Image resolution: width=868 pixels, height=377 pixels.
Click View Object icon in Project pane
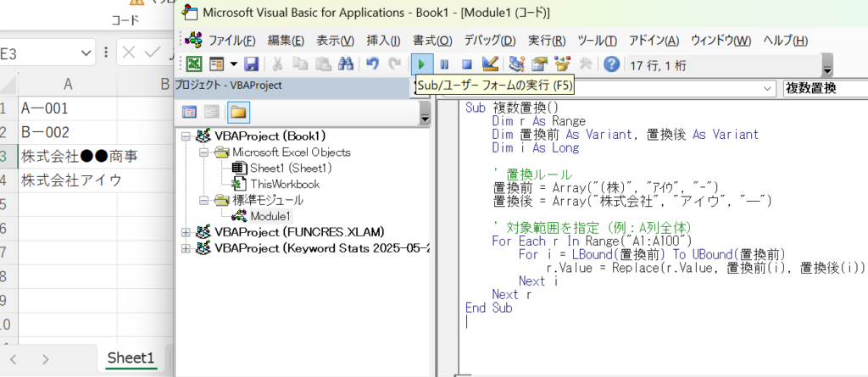211,113
